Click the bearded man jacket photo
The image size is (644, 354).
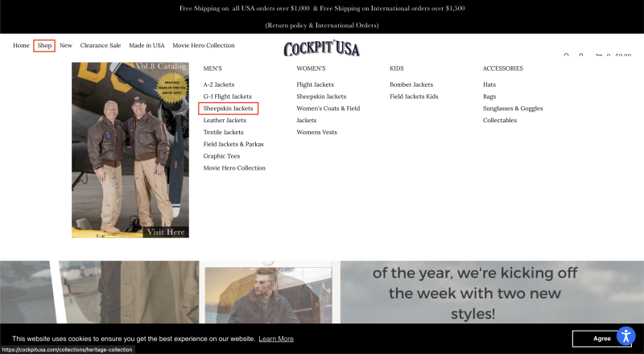point(269,294)
